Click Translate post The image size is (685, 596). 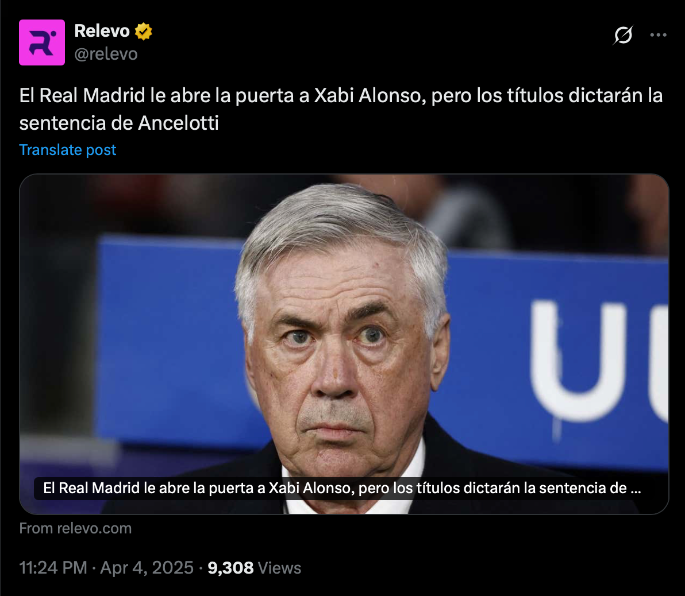coord(68,150)
